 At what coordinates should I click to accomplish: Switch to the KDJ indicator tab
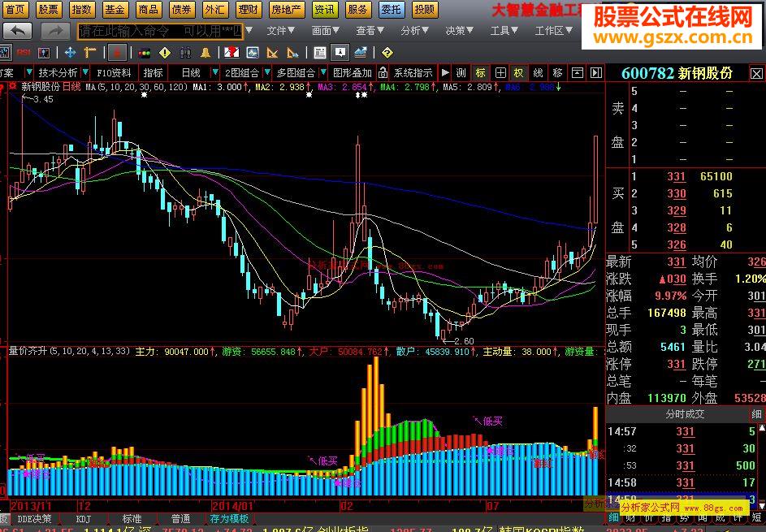click(83, 518)
